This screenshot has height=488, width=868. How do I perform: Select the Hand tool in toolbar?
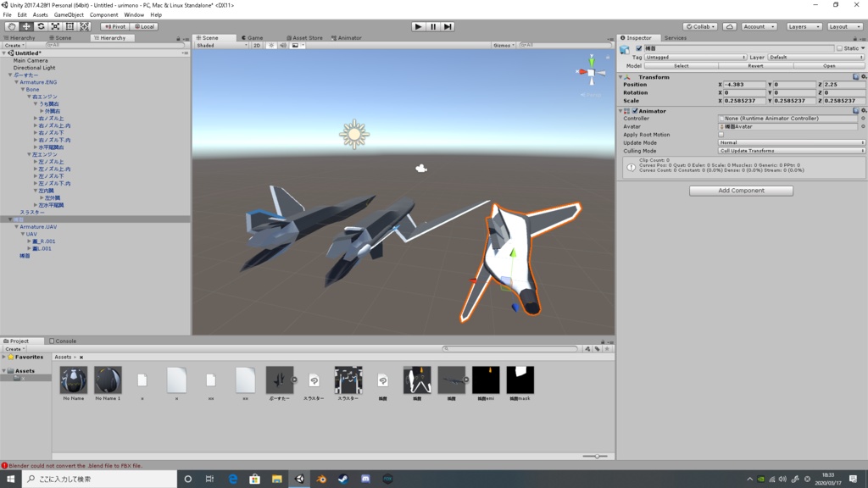pyautogui.click(x=11, y=26)
